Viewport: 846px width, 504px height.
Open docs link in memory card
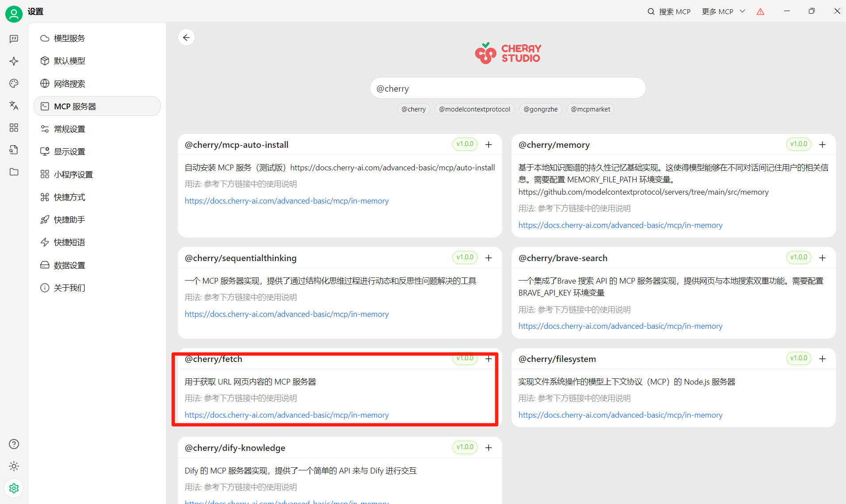coord(621,225)
